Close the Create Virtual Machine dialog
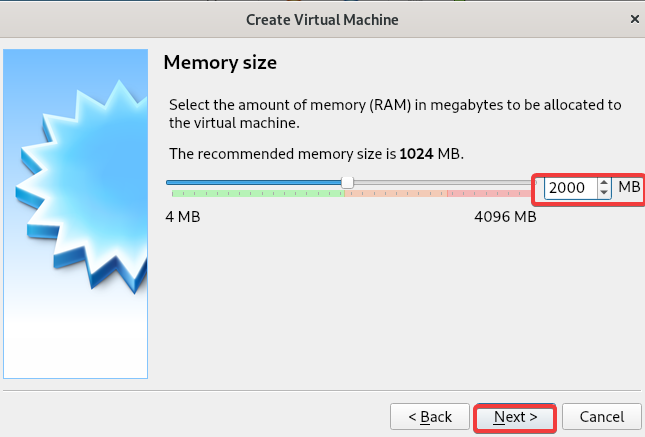 point(634,19)
